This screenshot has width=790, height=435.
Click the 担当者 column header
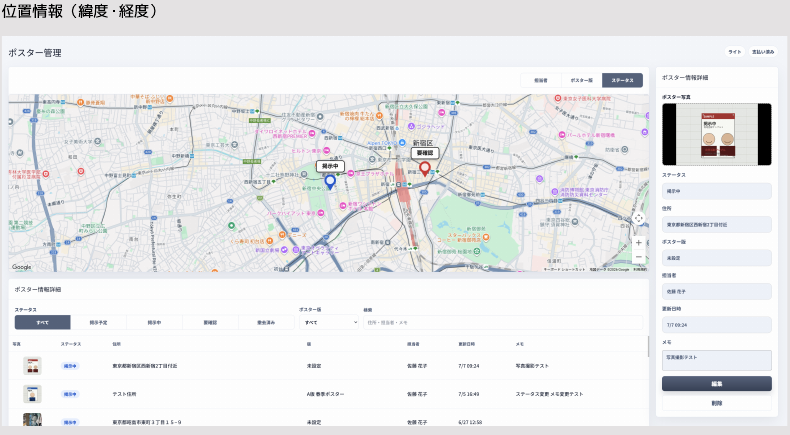(413, 344)
